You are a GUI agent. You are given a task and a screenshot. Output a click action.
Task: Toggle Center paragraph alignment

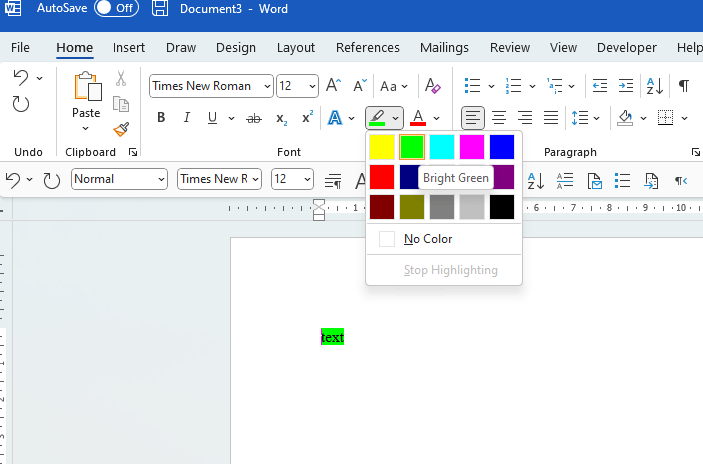pyautogui.click(x=499, y=118)
